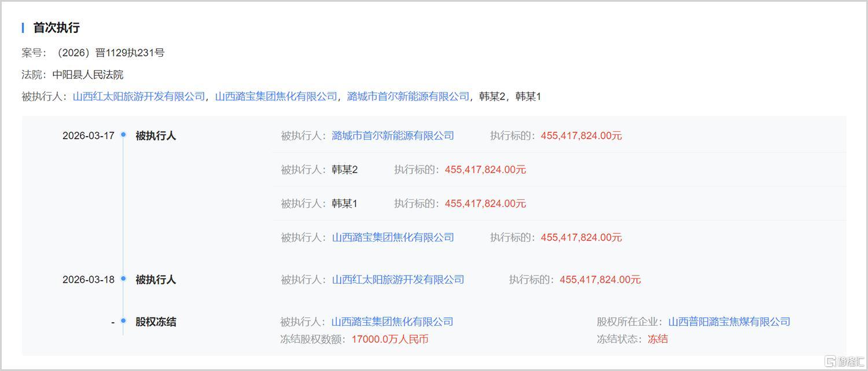Open 潞城市首尔新能源有限公司 link in header 被执行人 list
This screenshot has height=371, width=868.
(408, 97)
